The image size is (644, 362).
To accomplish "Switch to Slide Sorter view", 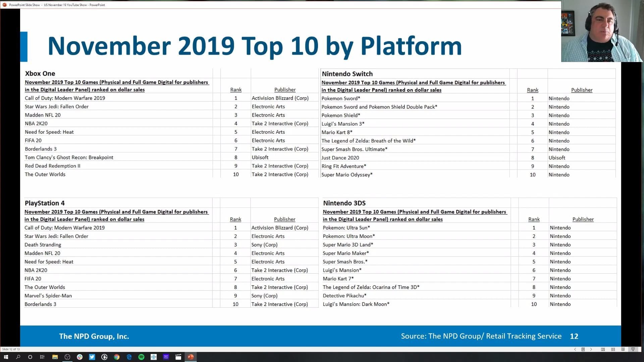I will (x=613, y=349).
